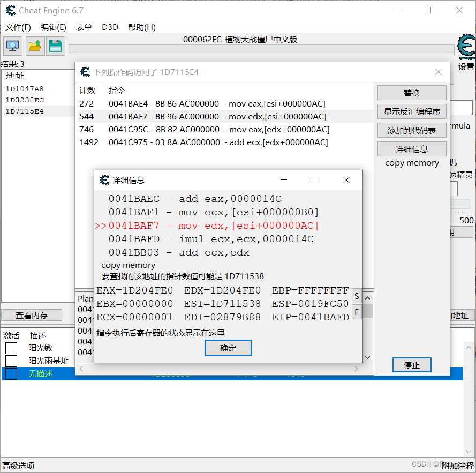
Task: Select the 0041BAE4 mov eax instruction row
Action: click(x=225, y=103)
